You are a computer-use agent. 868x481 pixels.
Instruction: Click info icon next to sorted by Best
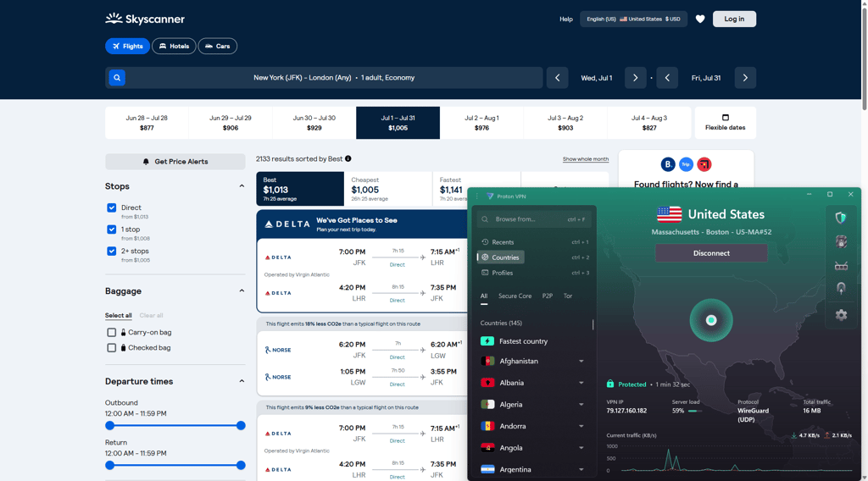[348, 158]
